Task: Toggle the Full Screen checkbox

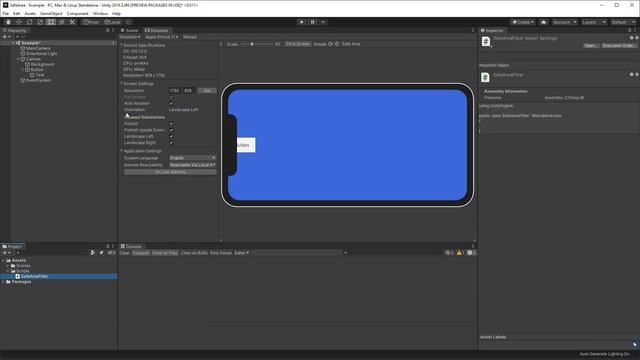Action: coord(171,97)
